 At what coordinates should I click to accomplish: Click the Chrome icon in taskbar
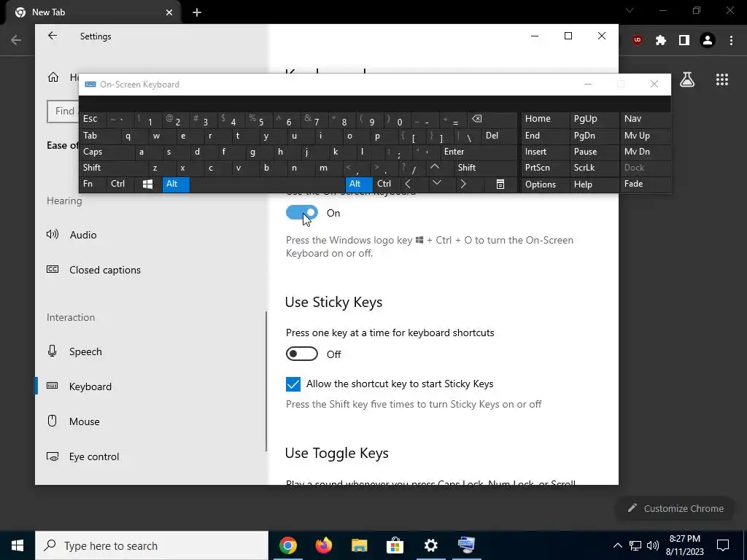point(288,545)
